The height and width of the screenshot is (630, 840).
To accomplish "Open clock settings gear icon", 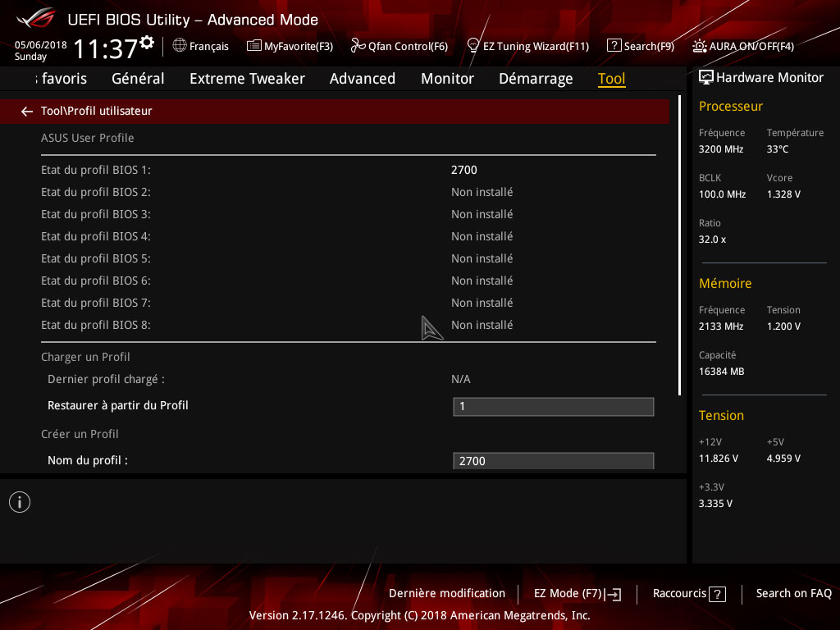I will click(x=147, y=43).
